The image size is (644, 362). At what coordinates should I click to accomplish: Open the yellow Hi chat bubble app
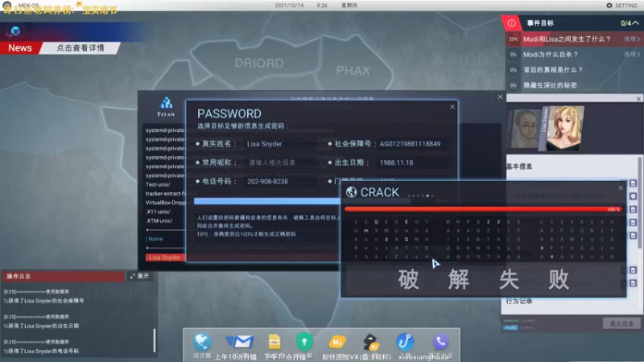click(x=337, y=342)
